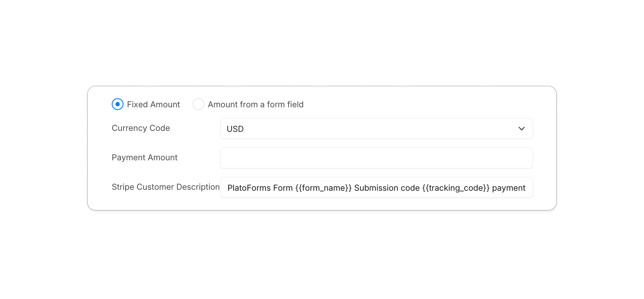Edit the customer description template text
Screen dimensions: 644x299
coord(376,187)
